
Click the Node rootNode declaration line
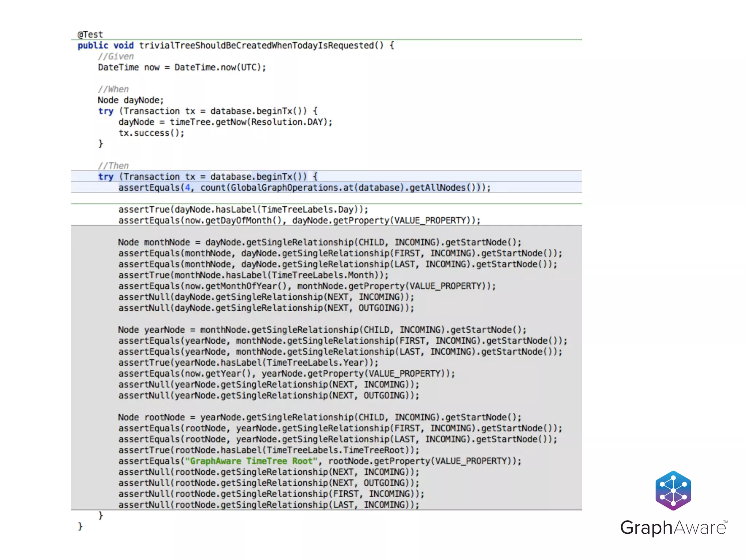tap(320, 417)
